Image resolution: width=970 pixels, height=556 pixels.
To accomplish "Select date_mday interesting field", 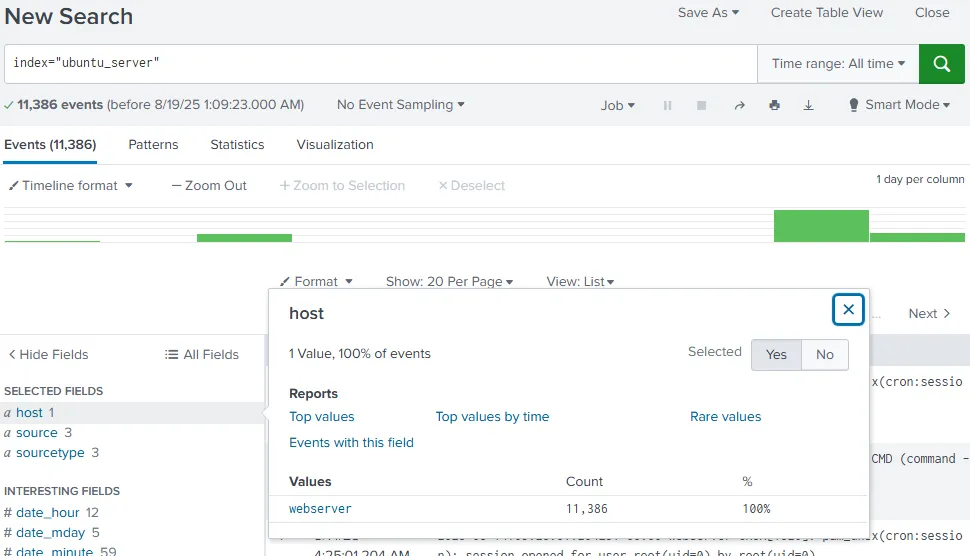I will [50, 532].
